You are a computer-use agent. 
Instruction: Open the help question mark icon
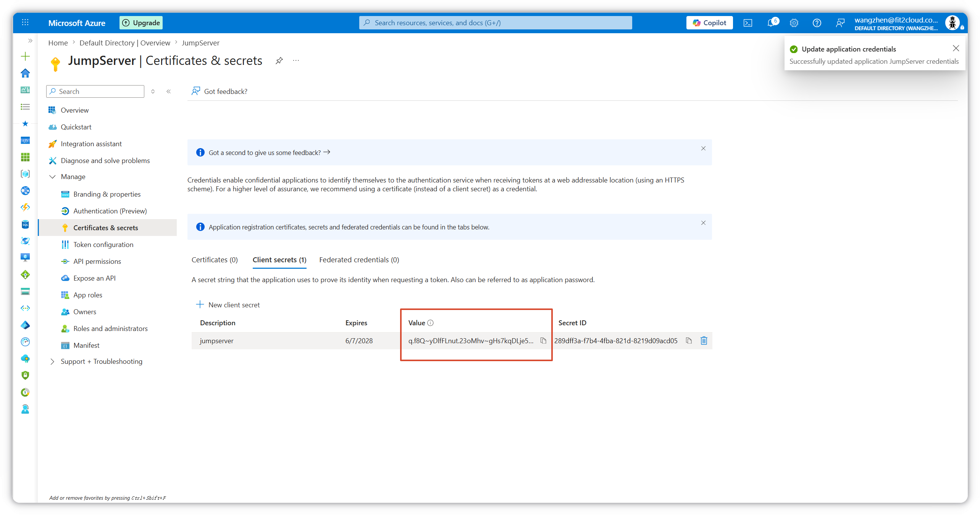click(x=817, y=23)
